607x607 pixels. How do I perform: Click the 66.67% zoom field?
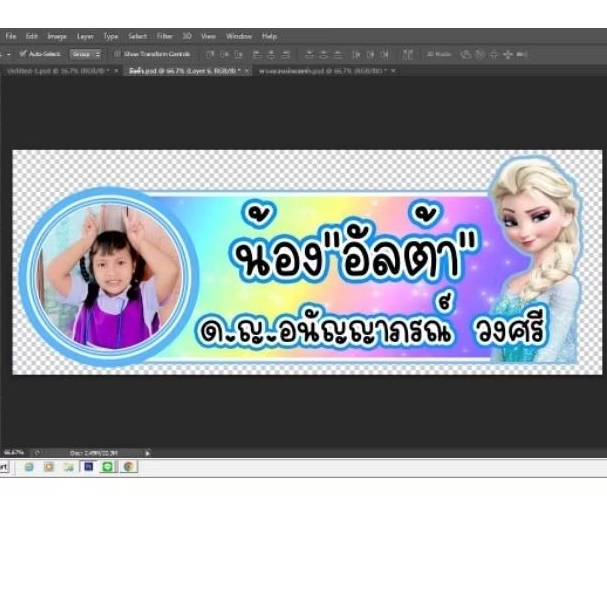[x=14, y=453]
